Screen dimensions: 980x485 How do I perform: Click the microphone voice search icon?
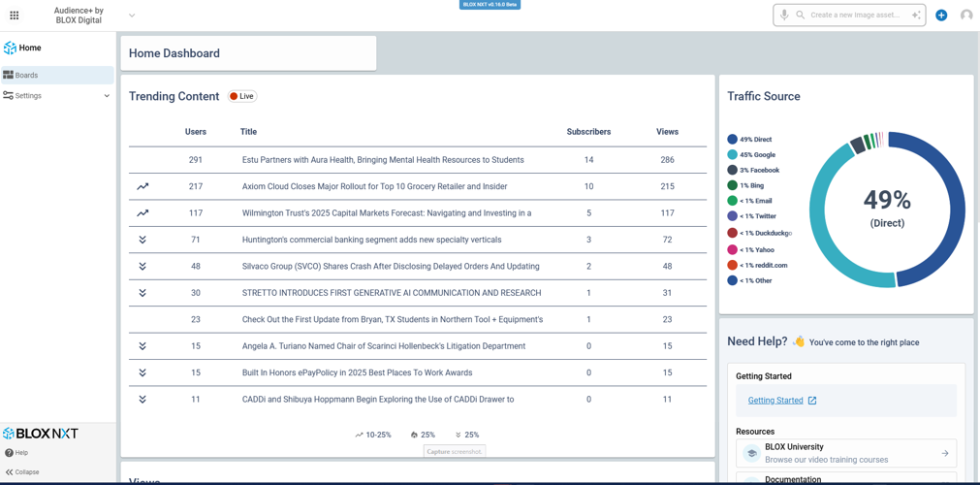click(784, 15)
